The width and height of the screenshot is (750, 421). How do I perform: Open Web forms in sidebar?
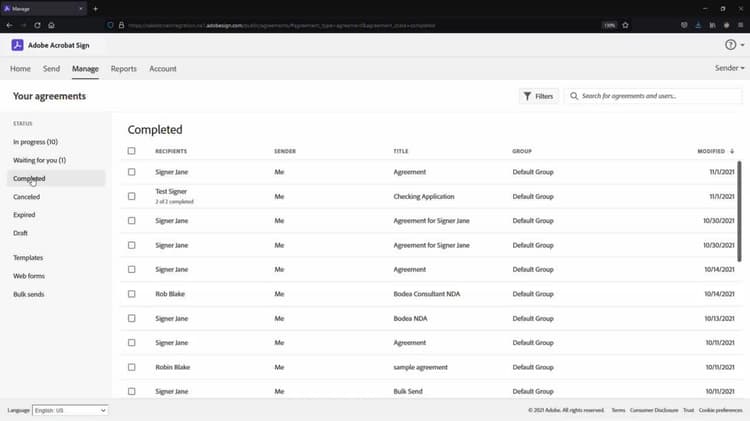click(x=29, y=276)
